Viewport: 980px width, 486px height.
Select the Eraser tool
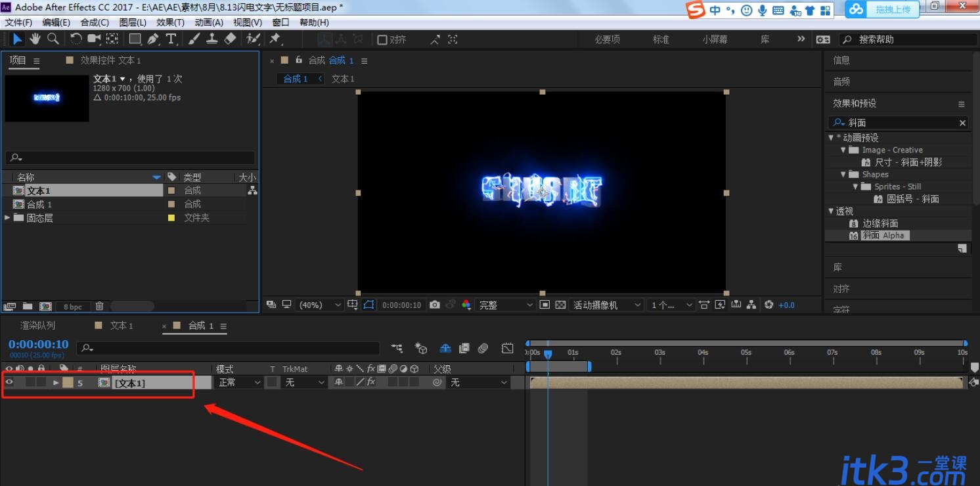coord(230,39)
